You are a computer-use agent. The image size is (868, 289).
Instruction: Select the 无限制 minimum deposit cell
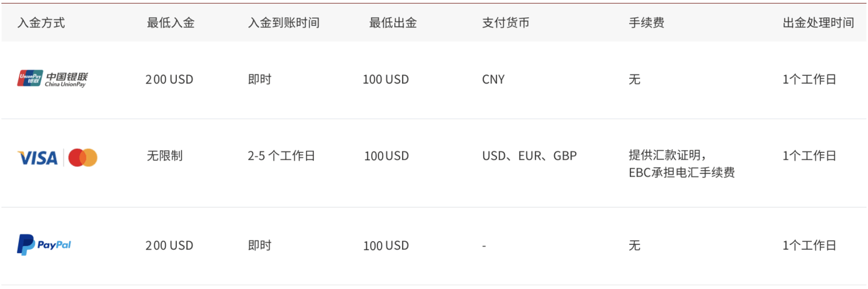pos(165,156)
